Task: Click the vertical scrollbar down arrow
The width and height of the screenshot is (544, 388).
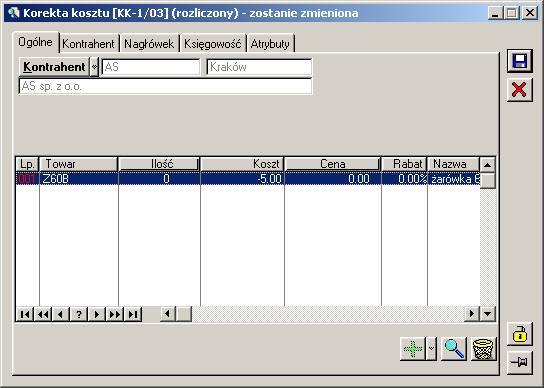Action: point(487,314)
